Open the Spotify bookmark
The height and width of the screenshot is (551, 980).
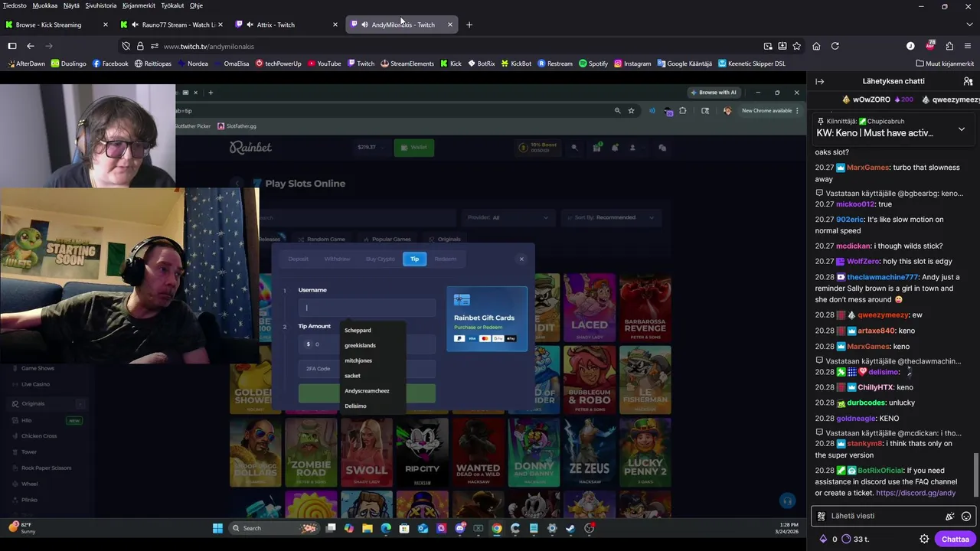point(593,64)
